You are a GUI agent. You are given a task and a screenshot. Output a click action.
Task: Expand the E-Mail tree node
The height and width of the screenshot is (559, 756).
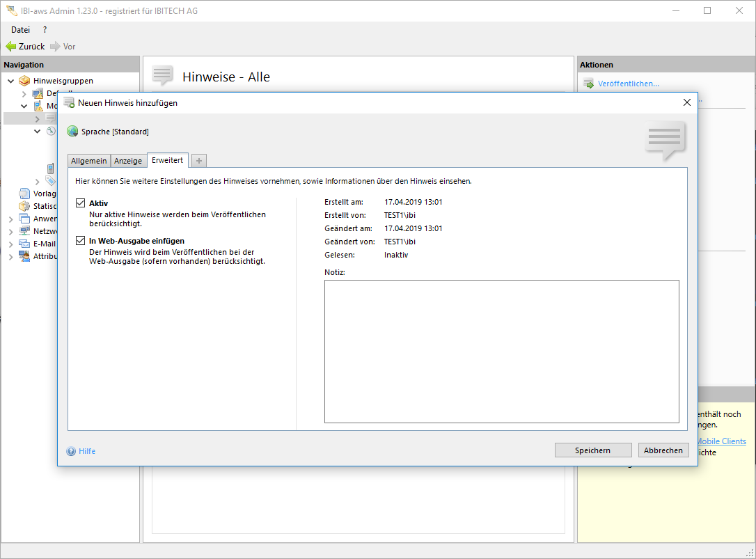coord(10,244)
